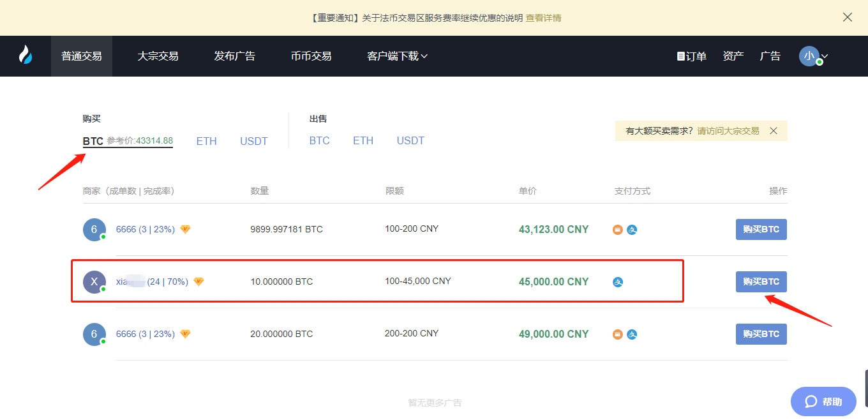Close the yellow notice banner
This screenshot has height=420, width=868.
(848, 17)
